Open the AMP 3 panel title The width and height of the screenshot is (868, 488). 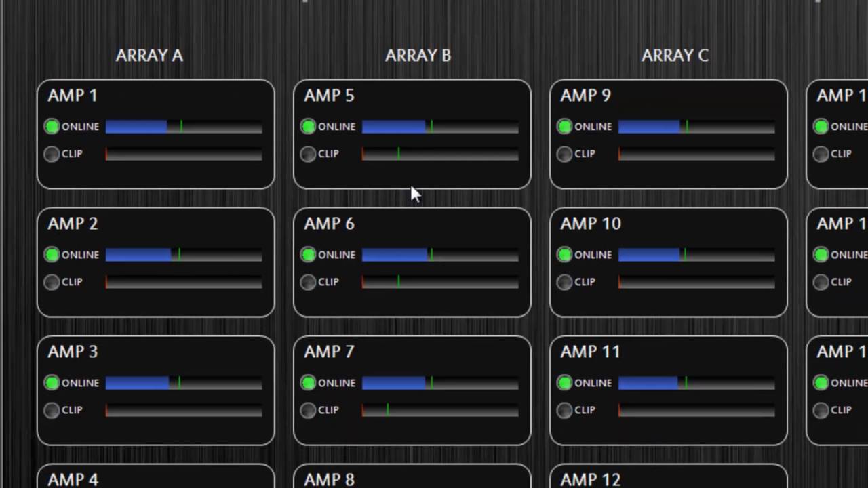(73, 352)
